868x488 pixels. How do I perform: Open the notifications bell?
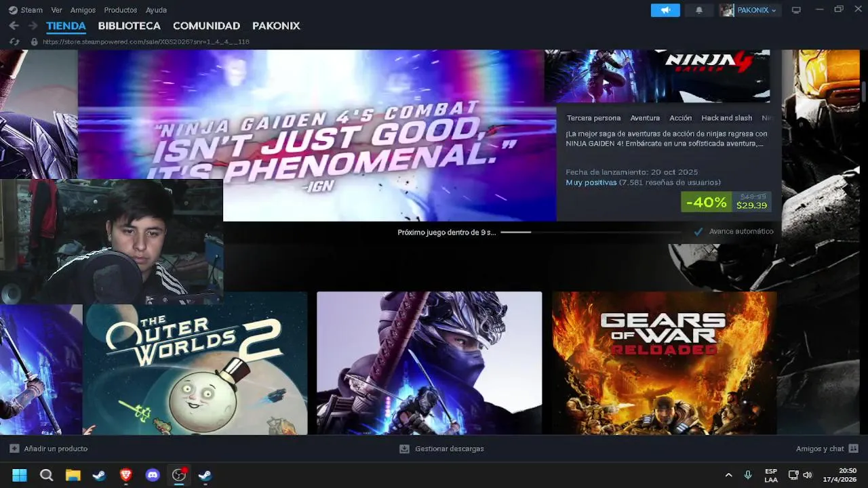click(699, 10)
